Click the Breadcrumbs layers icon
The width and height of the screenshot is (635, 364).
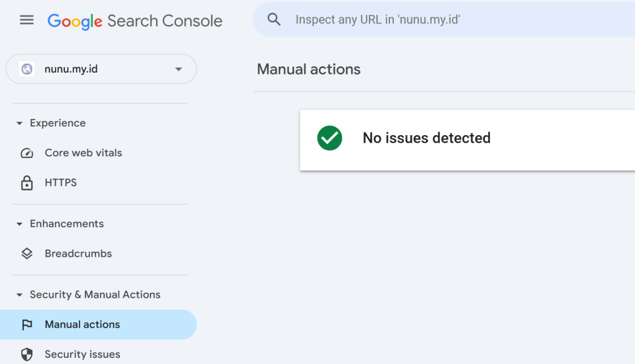27,254
